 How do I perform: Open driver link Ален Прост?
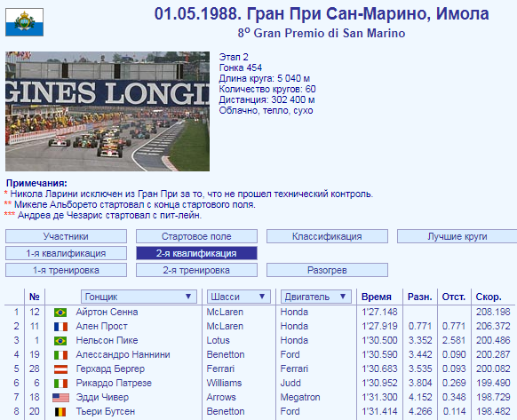101,326
